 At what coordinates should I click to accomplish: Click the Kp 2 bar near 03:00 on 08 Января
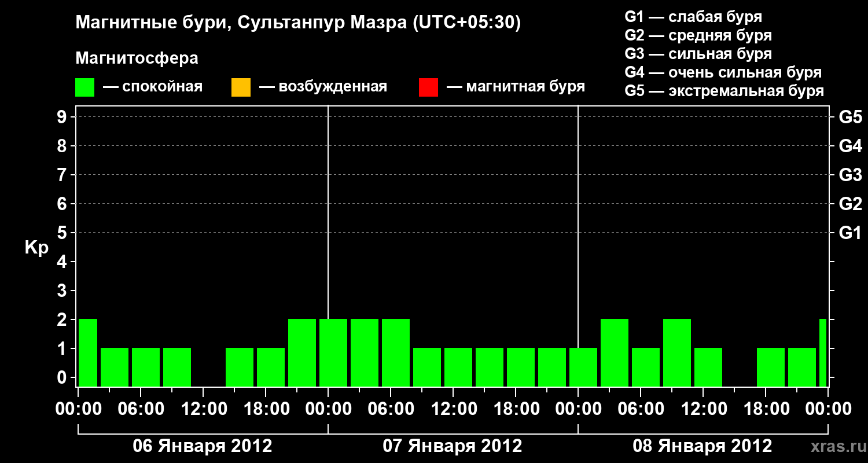point(615,352)
